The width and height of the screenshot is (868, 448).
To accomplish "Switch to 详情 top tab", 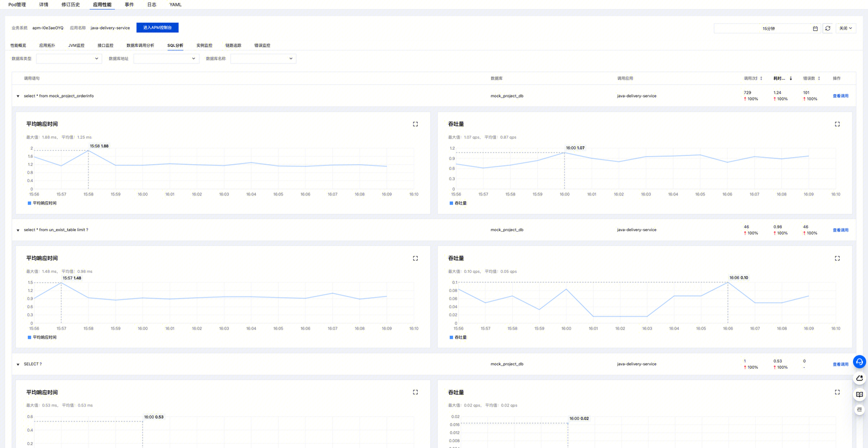I will coord(44,5).
